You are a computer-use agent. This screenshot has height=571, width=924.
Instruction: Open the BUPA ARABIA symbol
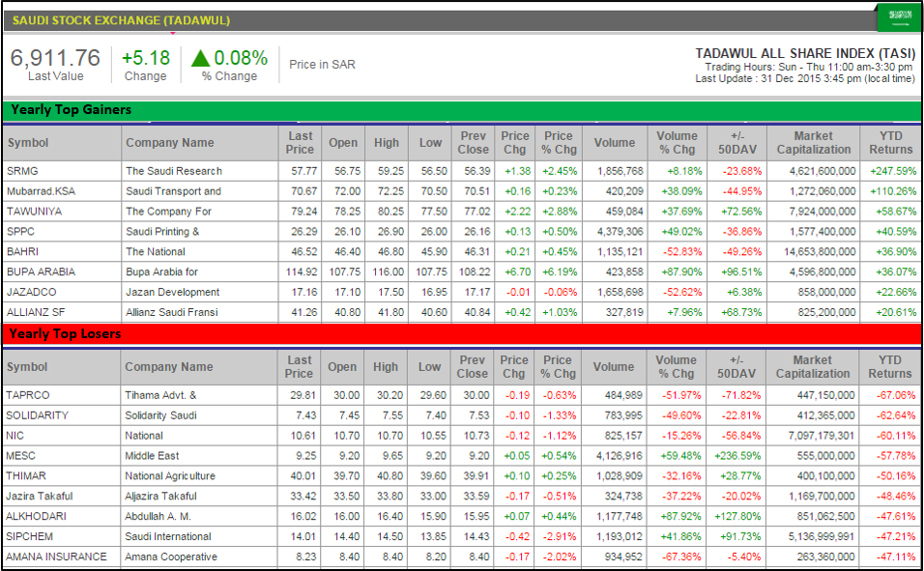pyautogui.click(x=42, y=272)
